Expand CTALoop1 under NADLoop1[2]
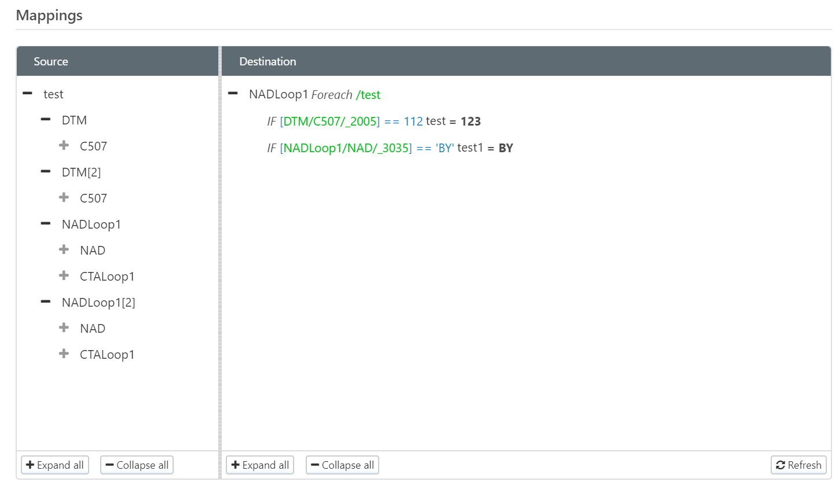The width and height of the screenshot is (839, 504). 64,354
